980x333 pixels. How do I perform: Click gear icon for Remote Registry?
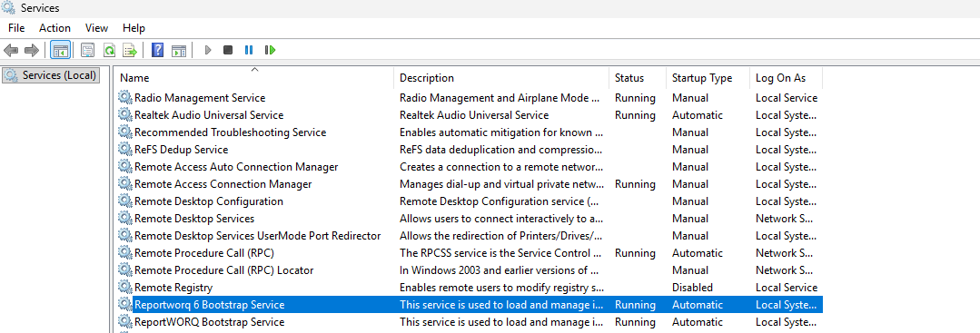tap(125, 288)
